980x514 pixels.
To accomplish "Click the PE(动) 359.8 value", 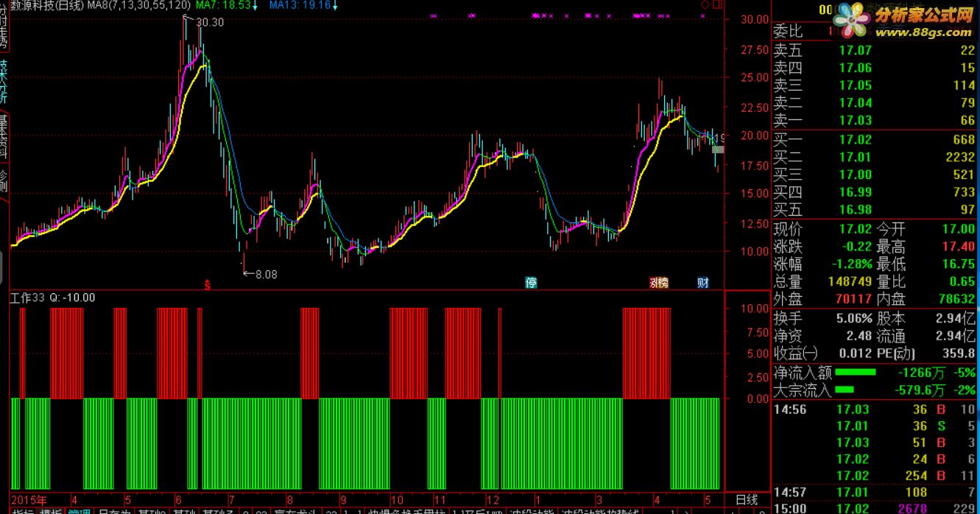I will (958, 354).
